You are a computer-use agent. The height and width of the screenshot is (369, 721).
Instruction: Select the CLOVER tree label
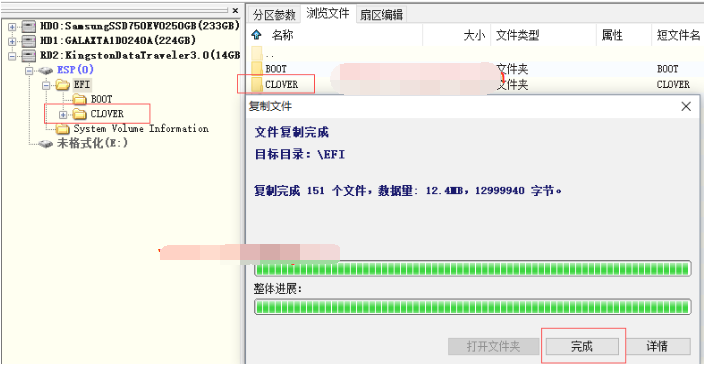107,114
